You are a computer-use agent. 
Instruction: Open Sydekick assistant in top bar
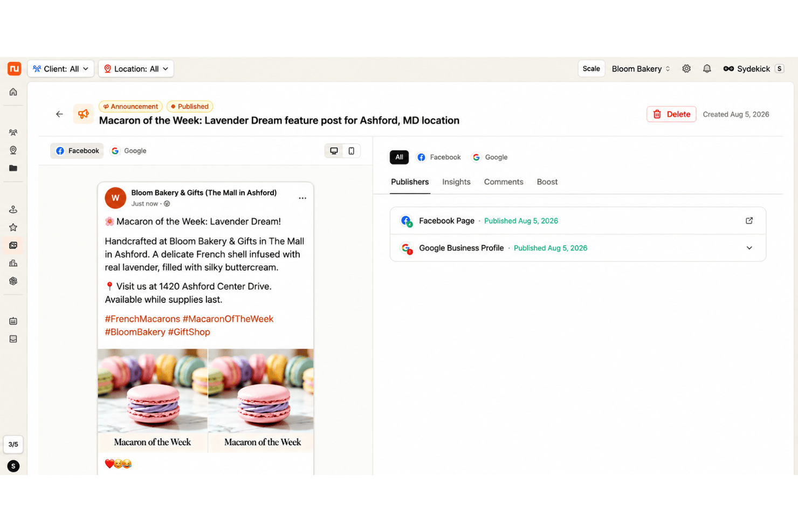tap(746, 69)
